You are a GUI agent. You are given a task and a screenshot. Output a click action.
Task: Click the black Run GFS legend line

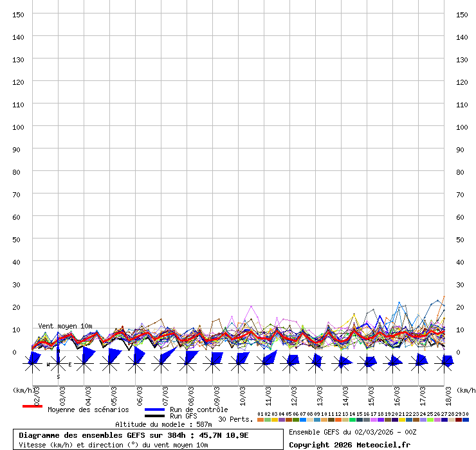tap(154, 417)
